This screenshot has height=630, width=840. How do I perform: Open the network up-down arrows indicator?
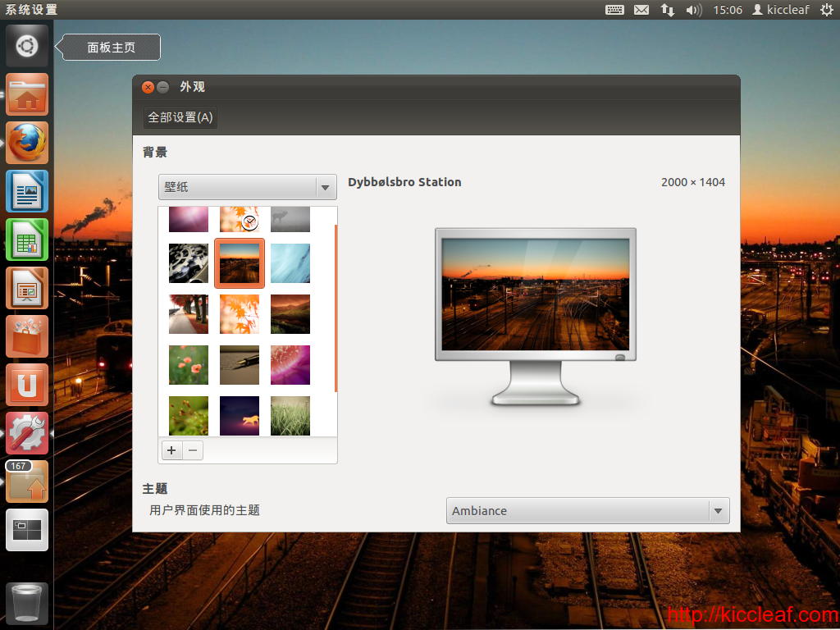(x=668, y=10)
